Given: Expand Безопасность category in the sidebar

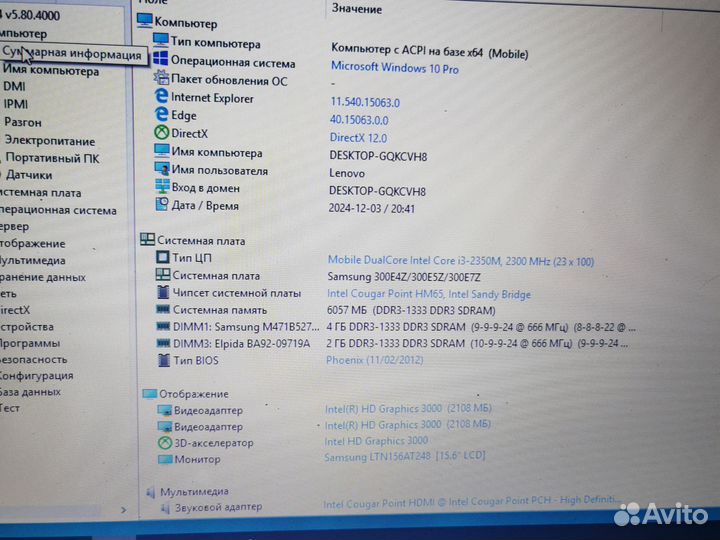Looking at the screenshot, I should pos(34,360).
